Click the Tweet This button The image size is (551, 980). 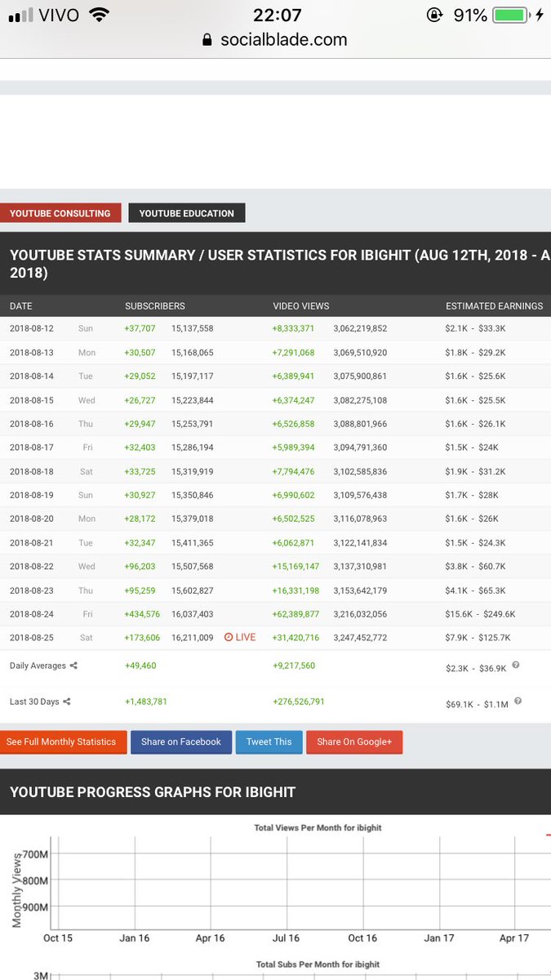coord(269,742)
